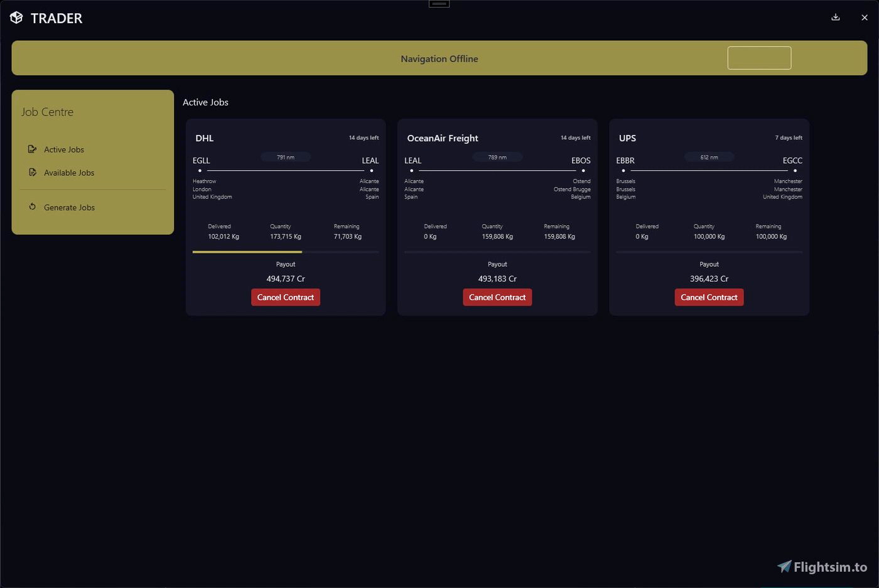Click the 7 days left label on UPS

pyautogui.click(x=789, y=137)
